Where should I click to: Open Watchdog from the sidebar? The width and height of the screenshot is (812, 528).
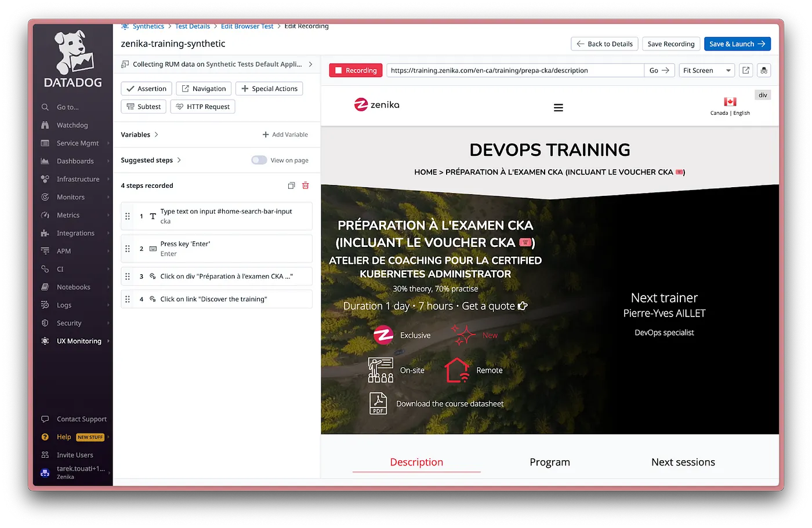coord(72,125)
